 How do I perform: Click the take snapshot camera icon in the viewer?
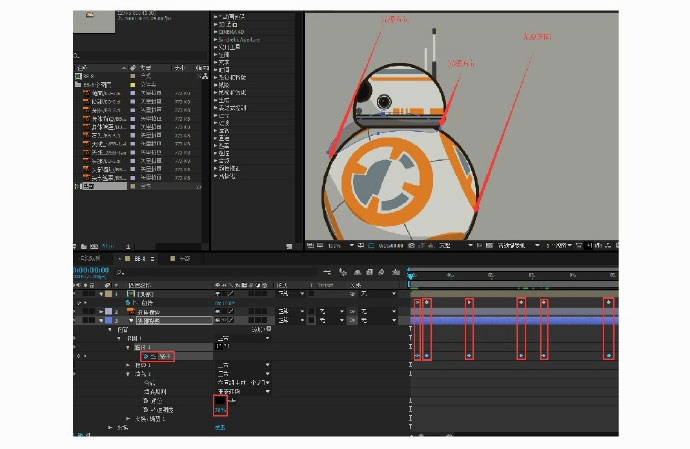(x=411, y=245)
